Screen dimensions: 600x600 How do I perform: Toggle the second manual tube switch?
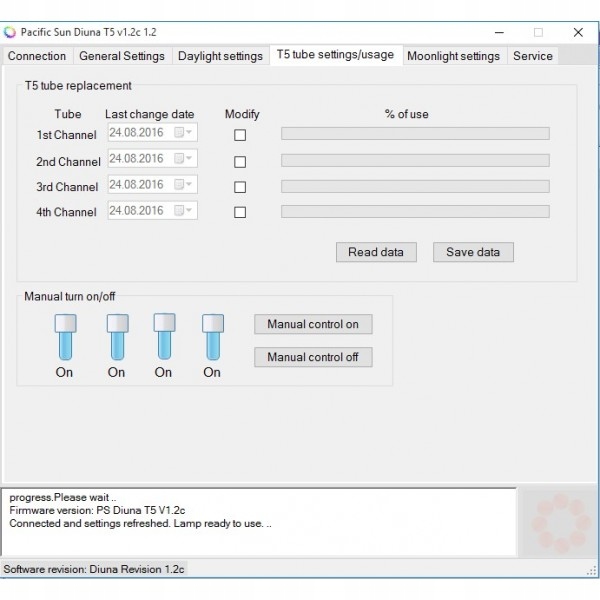click(x=117, y=337)
